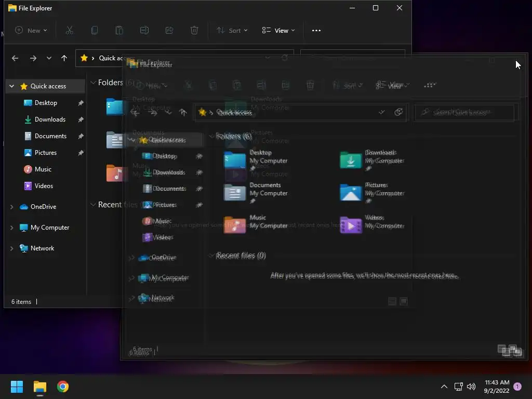Screen dimensions: 532x399
Task: Click Share icon in back window toolbar
Action: point(169,31)
